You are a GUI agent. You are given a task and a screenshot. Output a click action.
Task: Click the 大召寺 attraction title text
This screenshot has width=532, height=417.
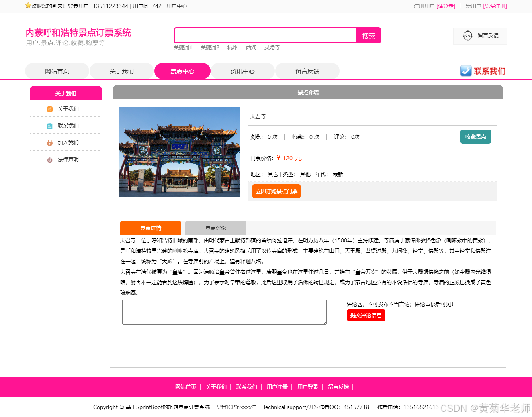[x=258, y=116]
